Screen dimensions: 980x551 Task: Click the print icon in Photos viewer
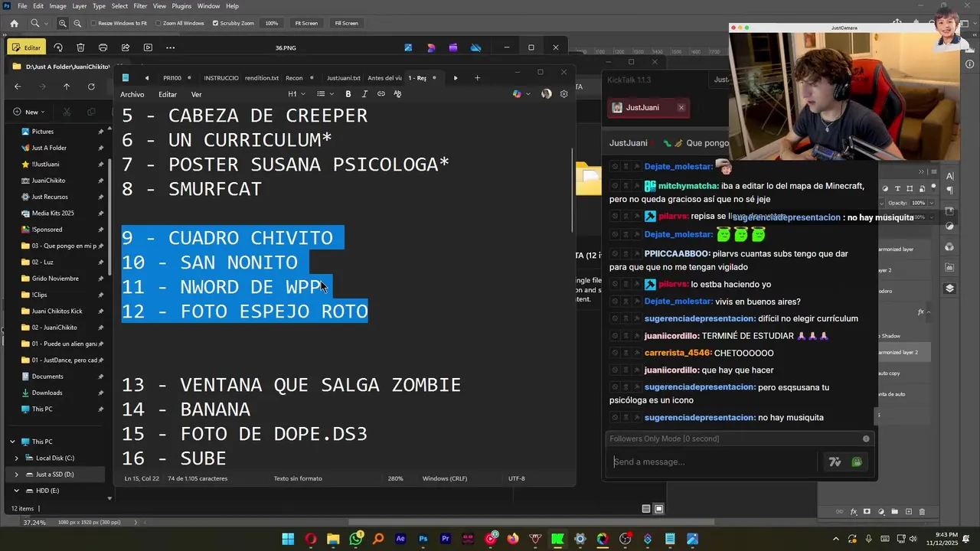[103, 47]
